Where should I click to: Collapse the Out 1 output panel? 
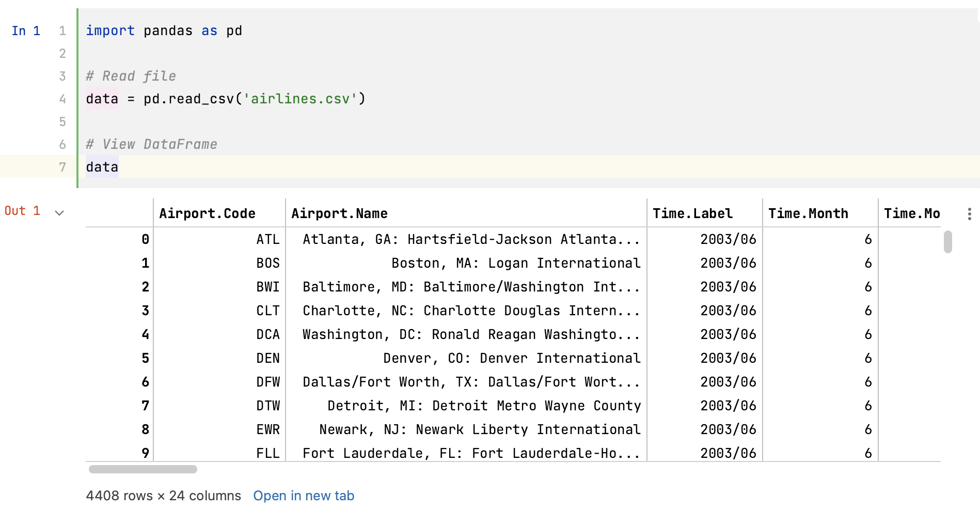pyautogui.click(x=60, y=212)
